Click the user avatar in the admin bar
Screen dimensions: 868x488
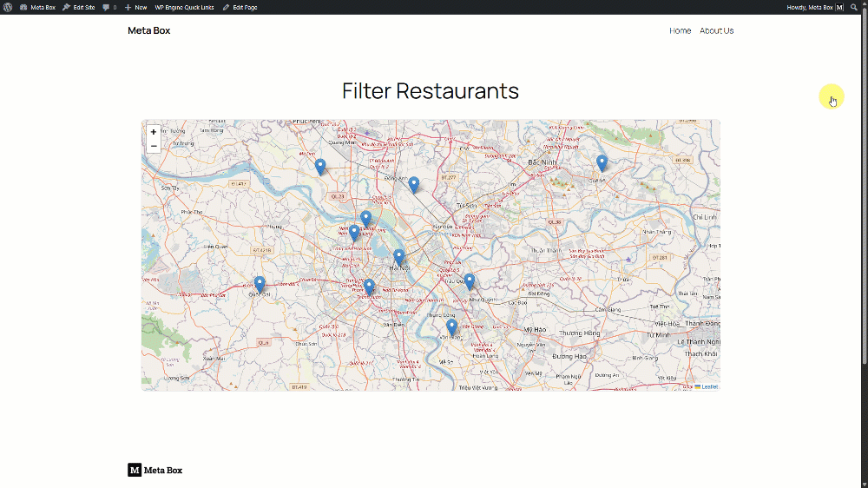pyautogui.click(x=839, y=7)
